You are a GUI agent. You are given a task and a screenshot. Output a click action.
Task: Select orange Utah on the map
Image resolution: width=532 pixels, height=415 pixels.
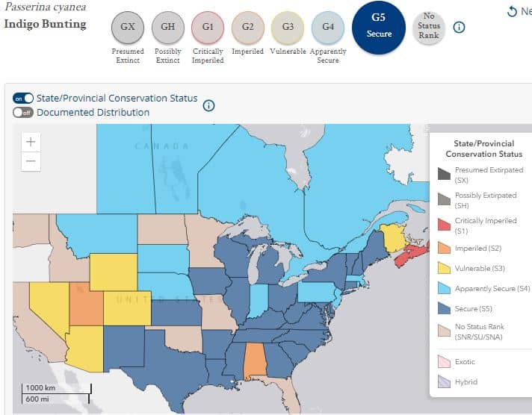click(85, 307)
